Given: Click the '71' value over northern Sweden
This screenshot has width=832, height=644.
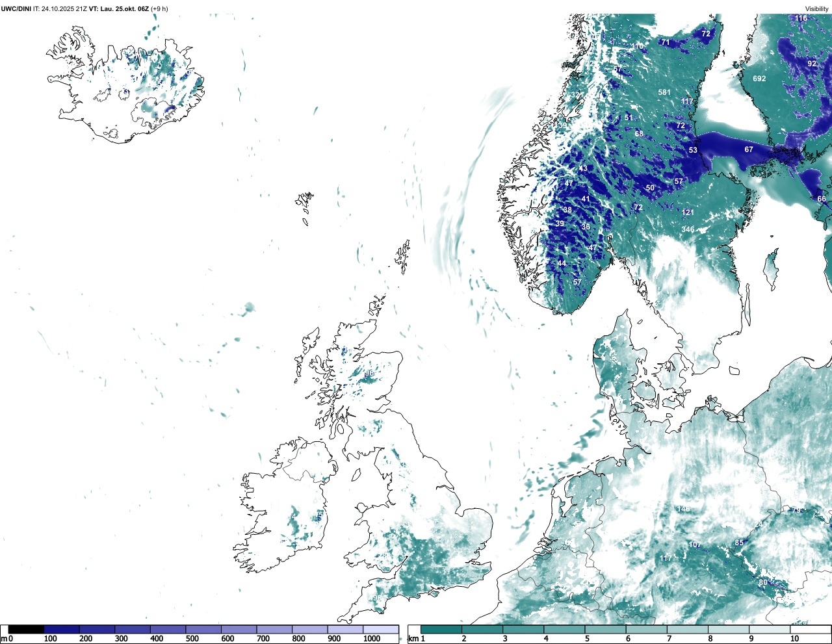Looking at the screenshot, I should (x=666, y=42).
